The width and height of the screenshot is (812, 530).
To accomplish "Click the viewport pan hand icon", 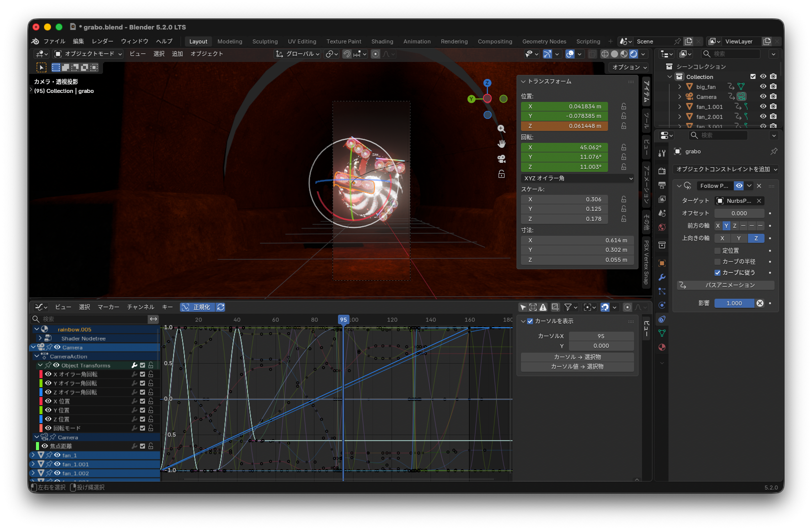I will click(x=501, y=144).
